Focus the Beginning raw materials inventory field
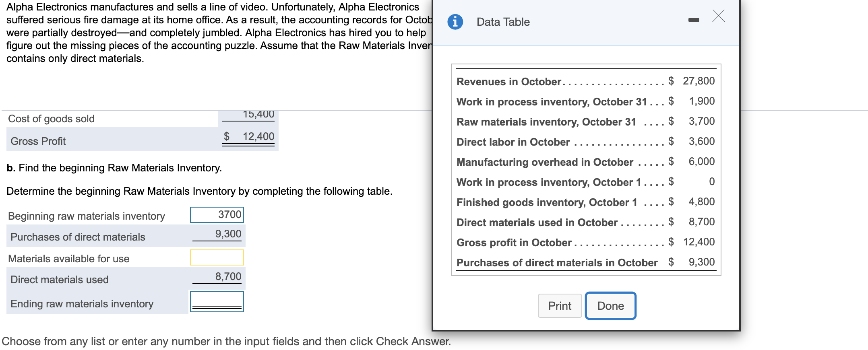The width and height of the screenshot is (868, 350). tap(217, 215)
